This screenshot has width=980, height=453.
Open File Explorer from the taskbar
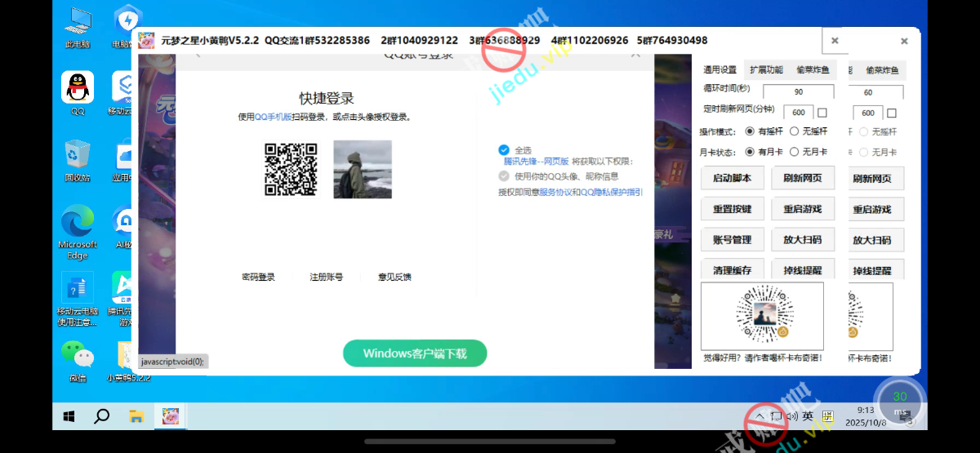[x=136, y=416]
